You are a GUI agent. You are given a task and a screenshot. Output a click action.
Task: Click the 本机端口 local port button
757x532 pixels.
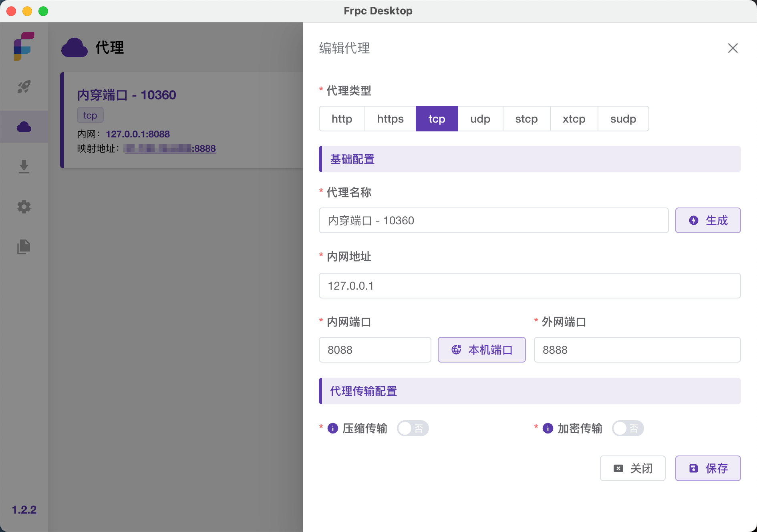481,350
